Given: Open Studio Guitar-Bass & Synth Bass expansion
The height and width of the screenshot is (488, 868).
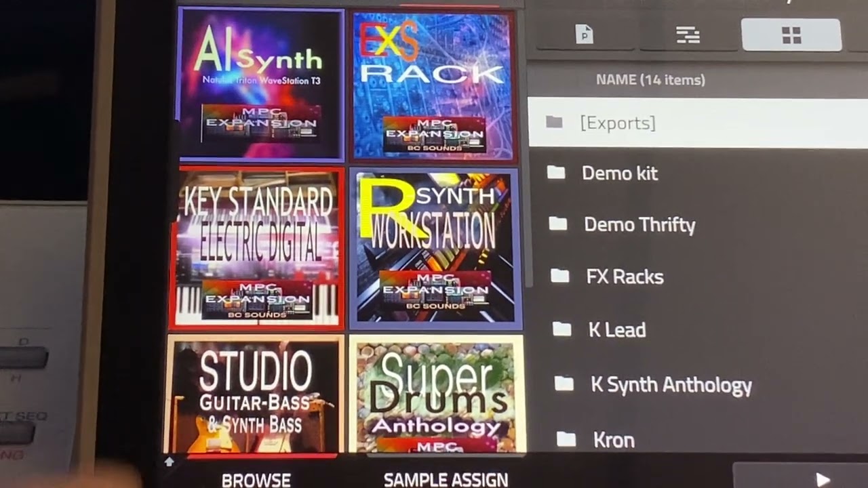Looking at the screenshot, I should click(254, 393).
